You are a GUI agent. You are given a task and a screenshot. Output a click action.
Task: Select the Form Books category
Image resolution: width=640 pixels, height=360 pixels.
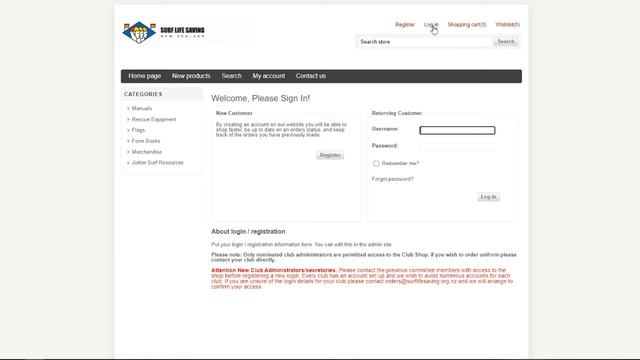[x=146, y=141]
